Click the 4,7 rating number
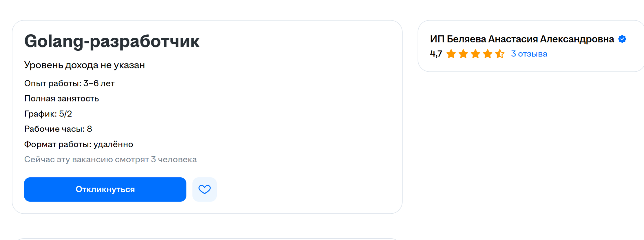644x240 pixels. (436, 54)
